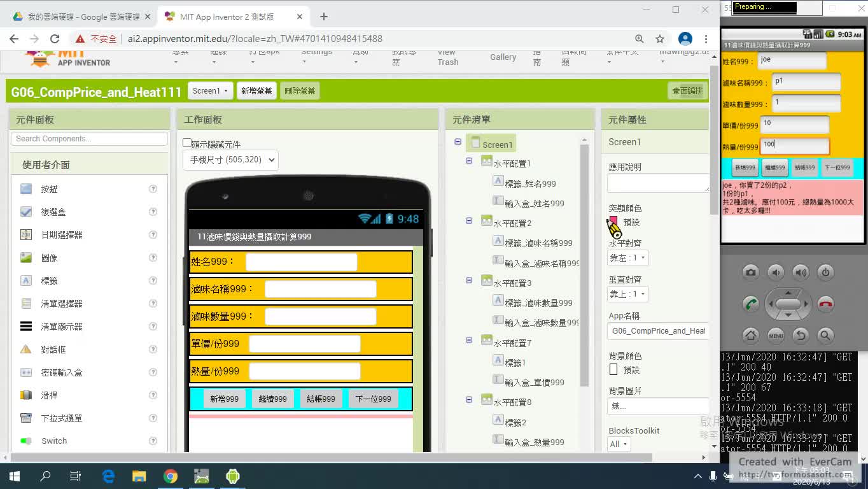This screenshot has width=868, height=489.
Task: Click the 新增螢幕 button
Action: (256, 91)
